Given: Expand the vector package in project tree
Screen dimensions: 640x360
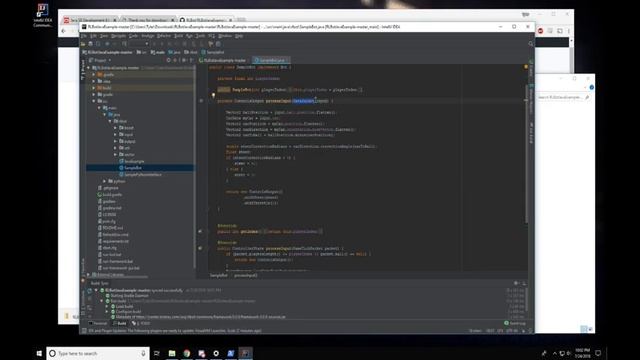Looking at the screenshot, I should (116, 154).
